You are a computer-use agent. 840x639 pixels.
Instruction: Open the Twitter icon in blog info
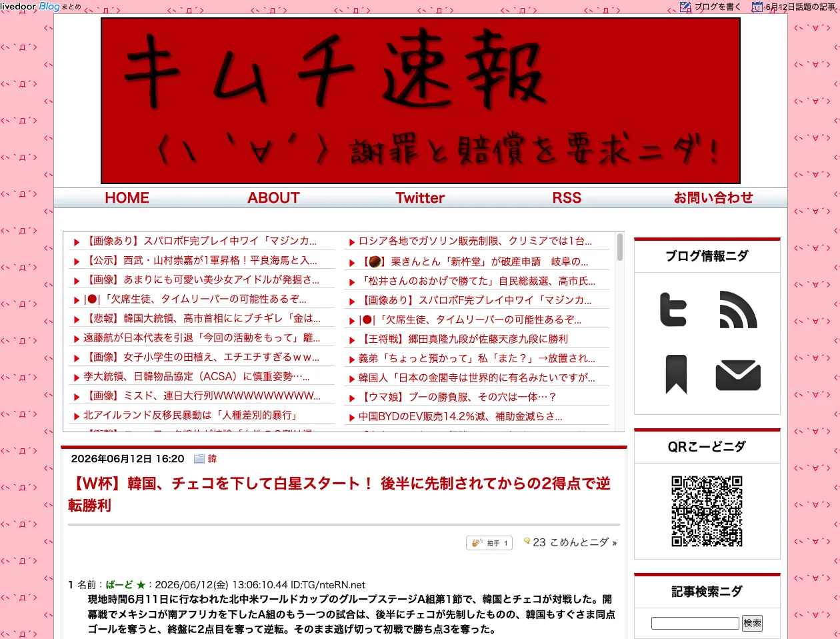click(x=673, y=309)
